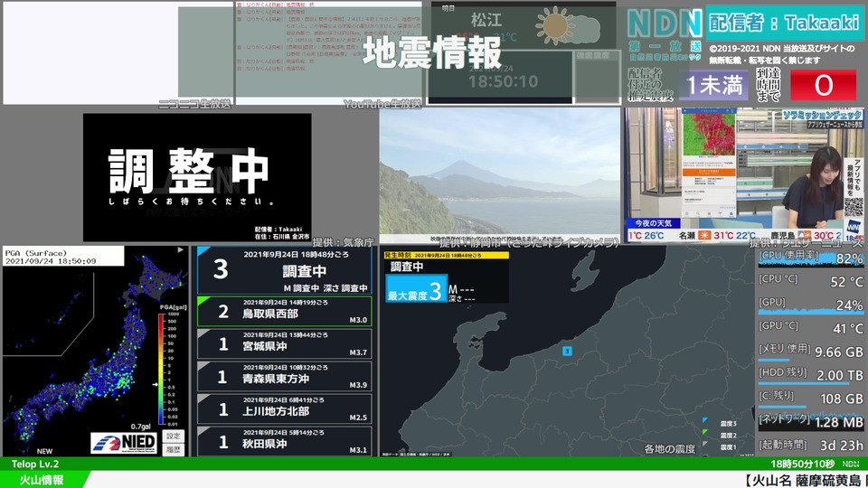Click the play arrow in the PGA panel

pos(181,250)
